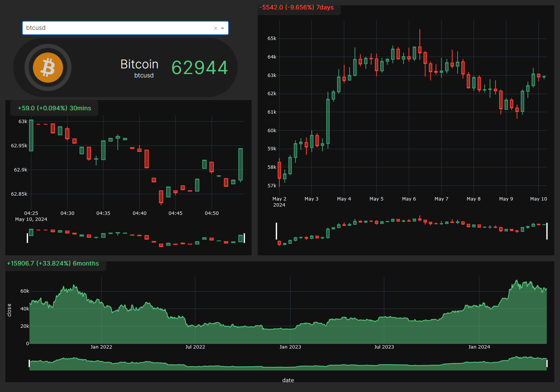560x392 pixels.
Task: Click the +59.0 30mins change label
Action: tap(54, 108)
